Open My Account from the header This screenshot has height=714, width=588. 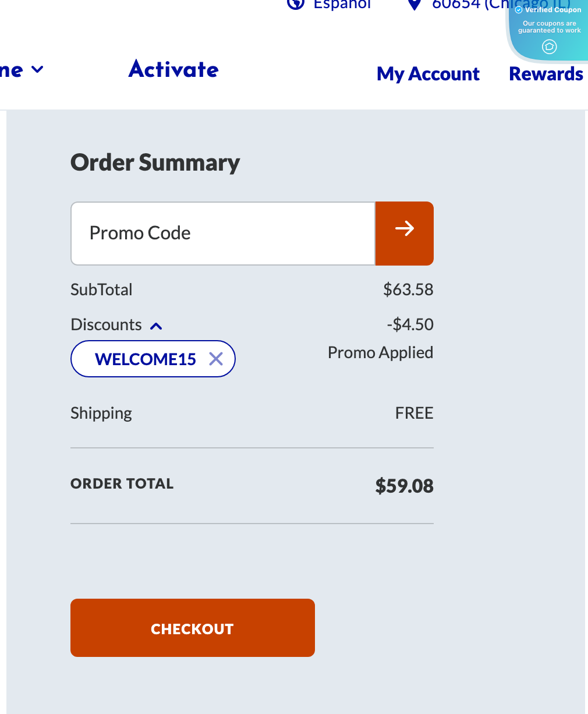tap(428, 74)
